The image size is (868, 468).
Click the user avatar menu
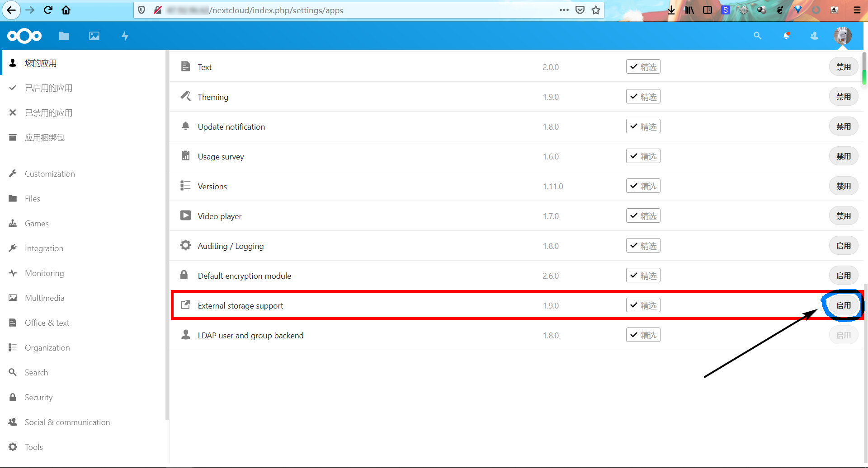[x=842, y=36]
